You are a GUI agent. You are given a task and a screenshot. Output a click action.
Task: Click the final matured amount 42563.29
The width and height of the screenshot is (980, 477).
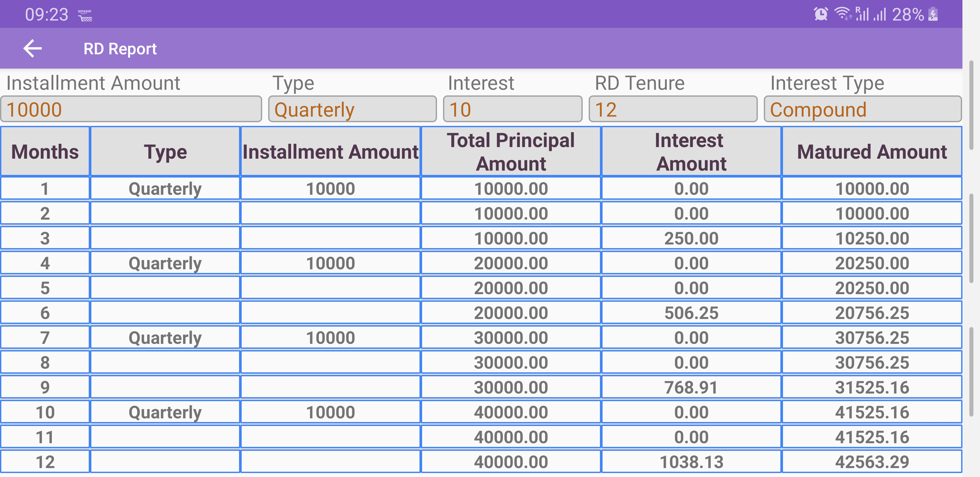pos(872,462)
